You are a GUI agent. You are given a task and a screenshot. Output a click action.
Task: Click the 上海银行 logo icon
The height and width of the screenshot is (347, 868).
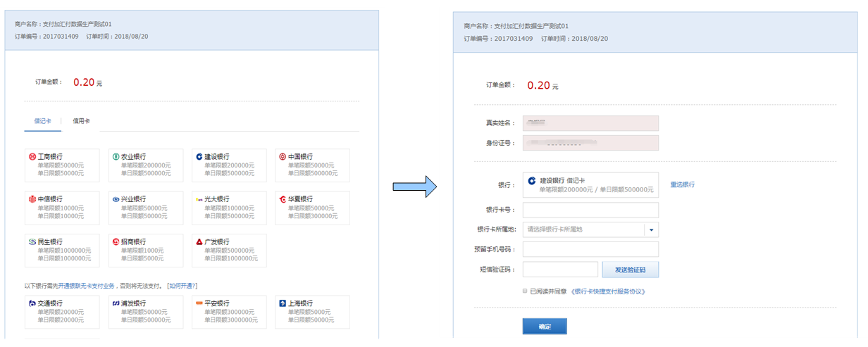[x=283, y=303]
